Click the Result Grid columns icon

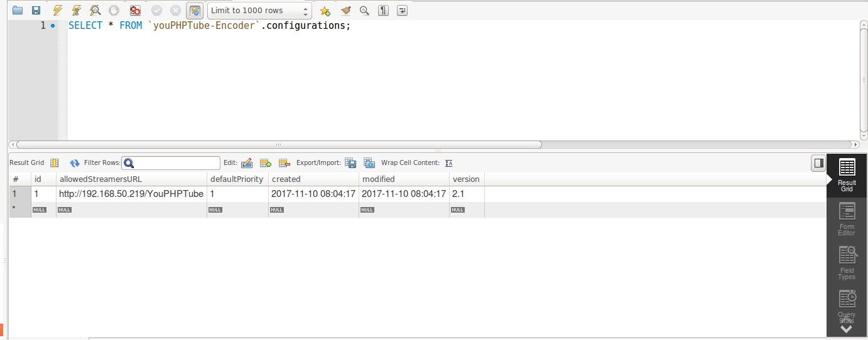[x=54, y=162]
